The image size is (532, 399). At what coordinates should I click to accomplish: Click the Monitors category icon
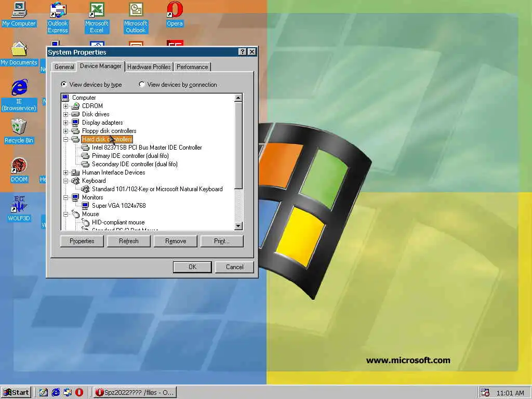click(x=75, y=197)
